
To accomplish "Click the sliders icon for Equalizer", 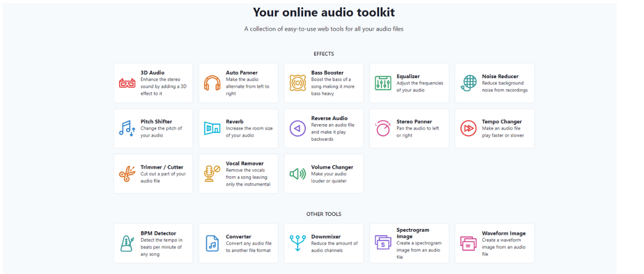I will click(x=383, y=83).
